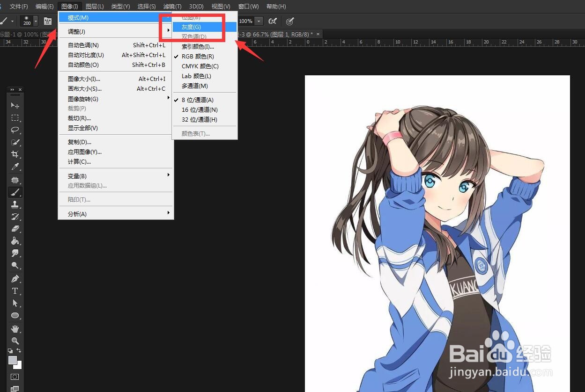Select the Hand tool
Viewport: 585px width, 392px height.
click(x=15, y=328)
